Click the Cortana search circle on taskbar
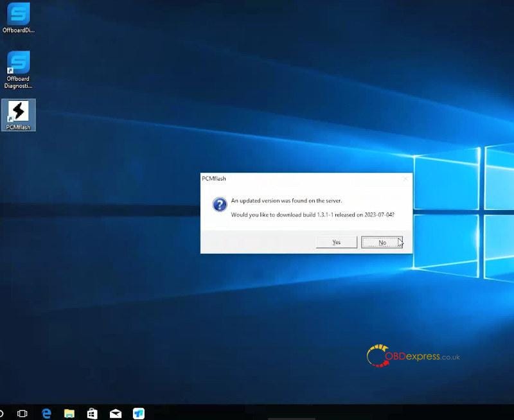This screenshot has height=420, width=514. [1, 414]
